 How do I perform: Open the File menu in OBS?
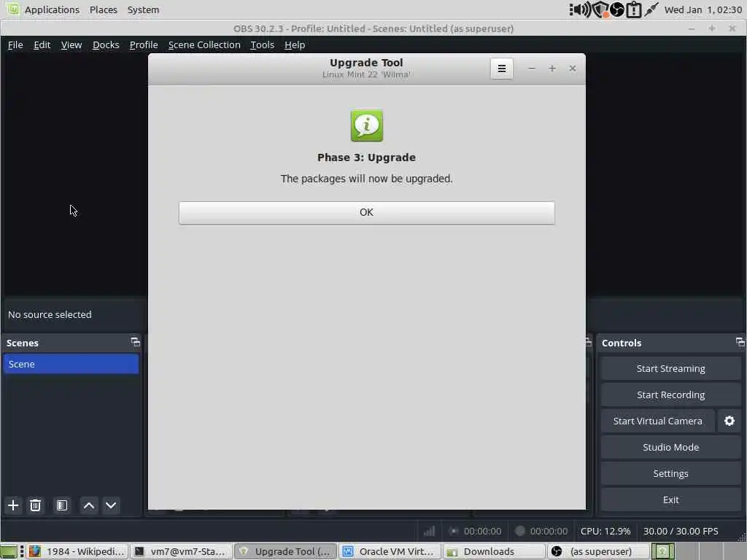[15, 44]
